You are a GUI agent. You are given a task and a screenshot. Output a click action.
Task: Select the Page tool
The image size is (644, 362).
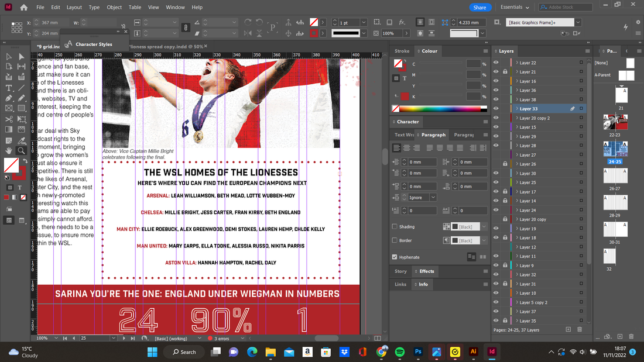coord(9,66)
